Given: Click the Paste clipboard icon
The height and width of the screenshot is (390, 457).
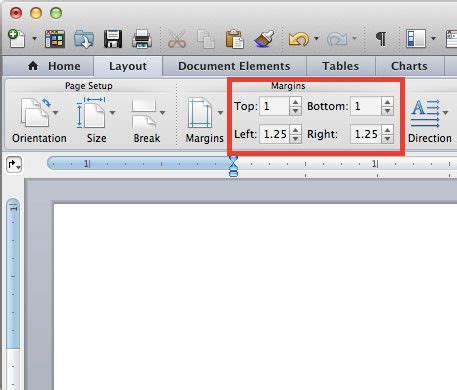Looking at the screenshot, I should [x=235, y=39].
